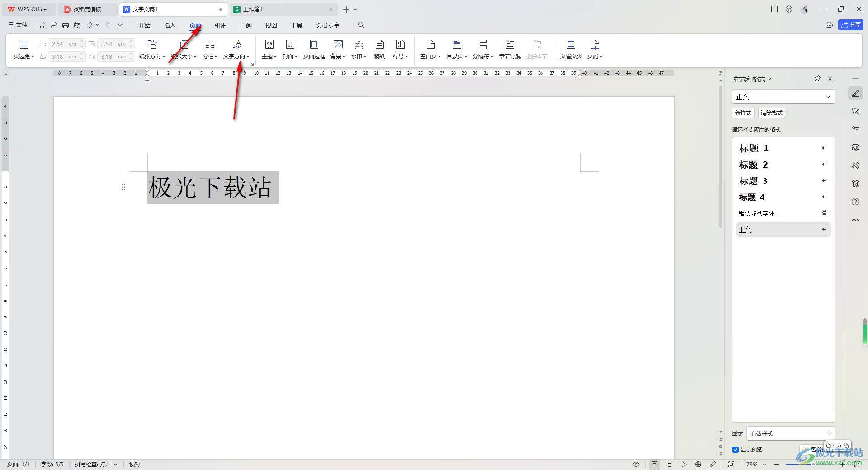The height and width of the screenshot is (470, 868).
Task: Click the 背景 background icon
Action: tap(338, 44)
